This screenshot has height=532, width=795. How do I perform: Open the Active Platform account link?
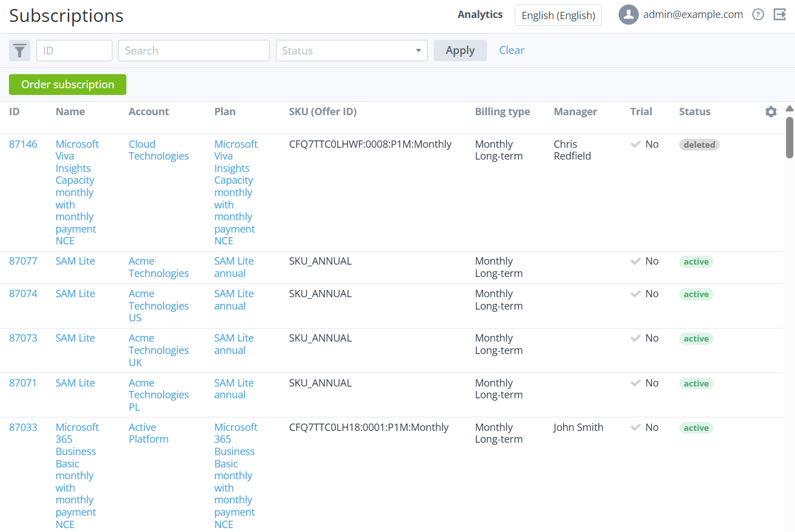(x=148, y=433)
